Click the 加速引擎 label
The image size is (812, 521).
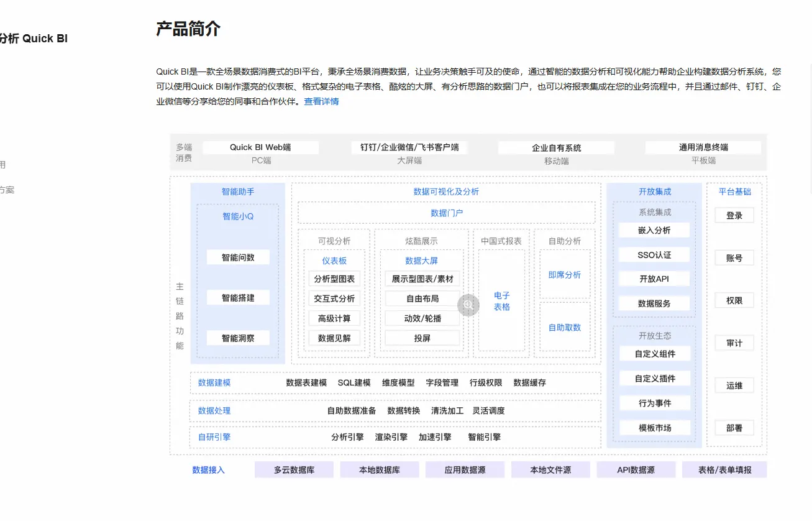[x=435, y=437]
